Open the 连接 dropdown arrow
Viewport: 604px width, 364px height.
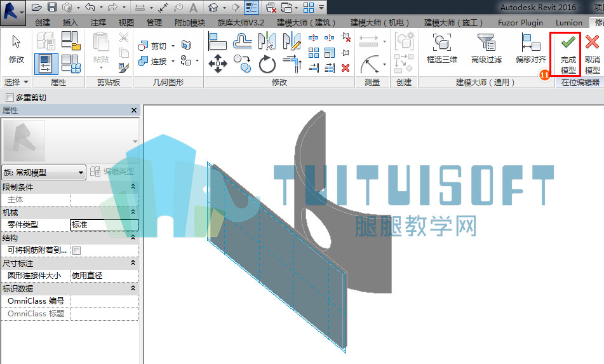click(173, 61)
